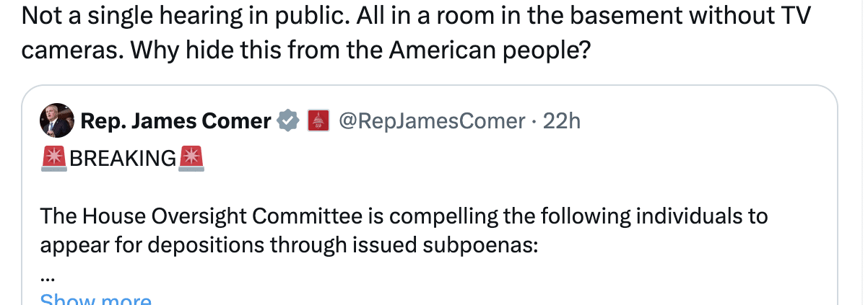Select the "appear for depositions" text line
868x305 pixels.
coord(290,245)
